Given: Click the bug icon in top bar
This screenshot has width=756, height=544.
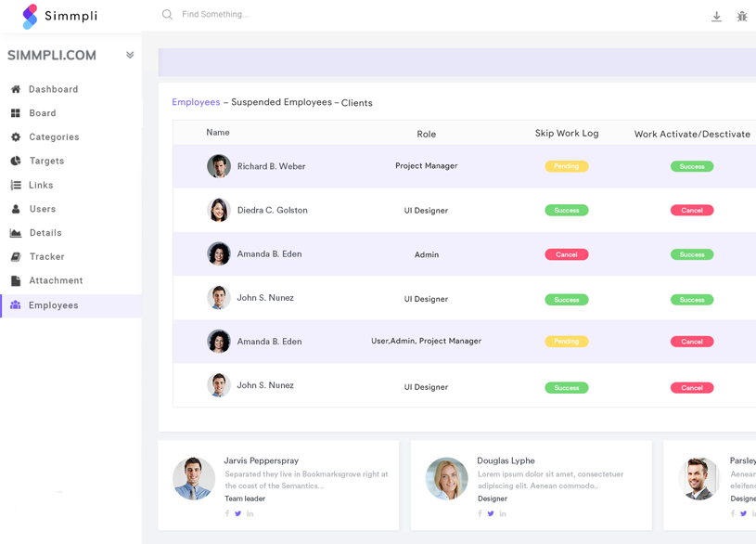Looking at the screenshot, I should (x=742, y=17).
